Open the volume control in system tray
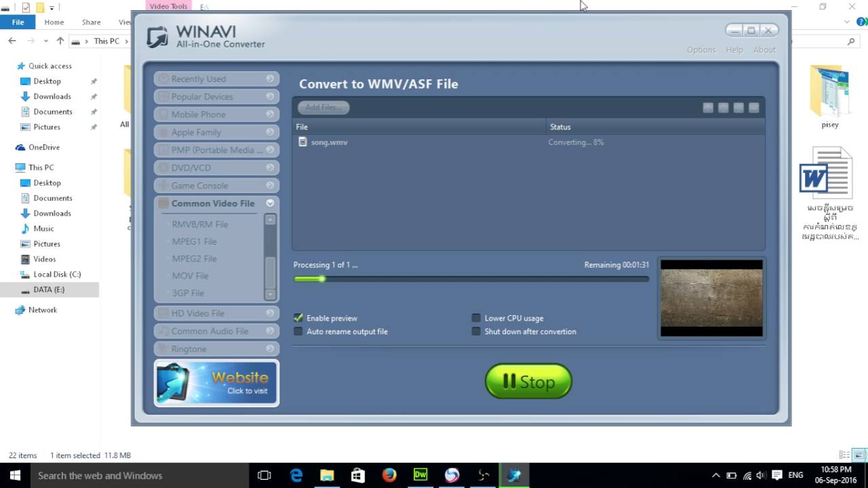 point(761,475)
